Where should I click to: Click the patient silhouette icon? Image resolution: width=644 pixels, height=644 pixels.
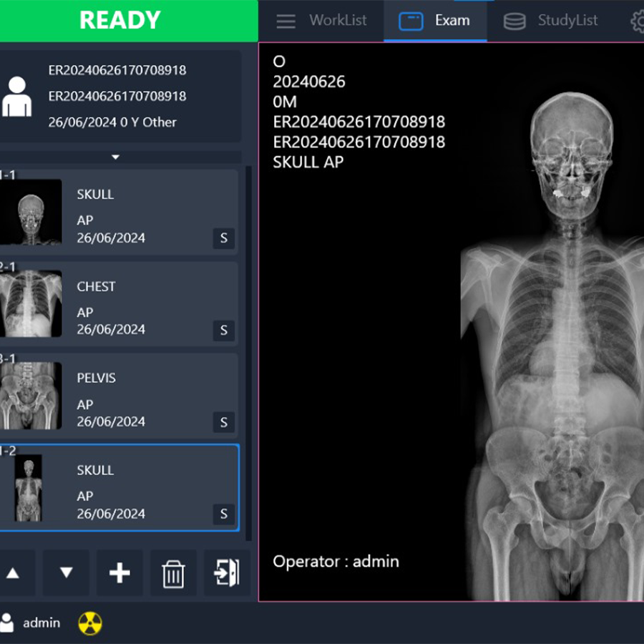pyautogui.click(x=16, y=97)
